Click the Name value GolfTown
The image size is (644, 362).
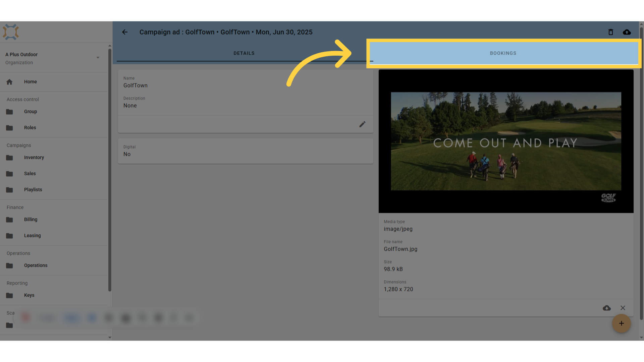136,85
